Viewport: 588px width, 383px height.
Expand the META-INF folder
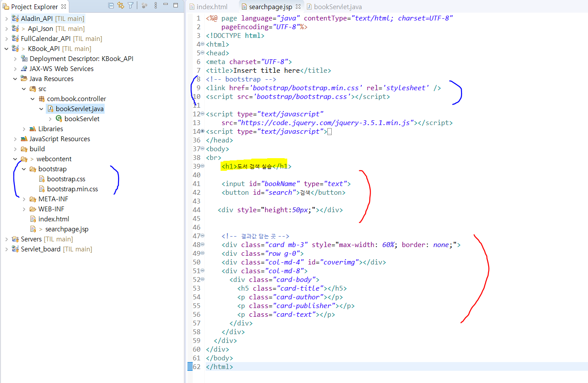[24, 199]
